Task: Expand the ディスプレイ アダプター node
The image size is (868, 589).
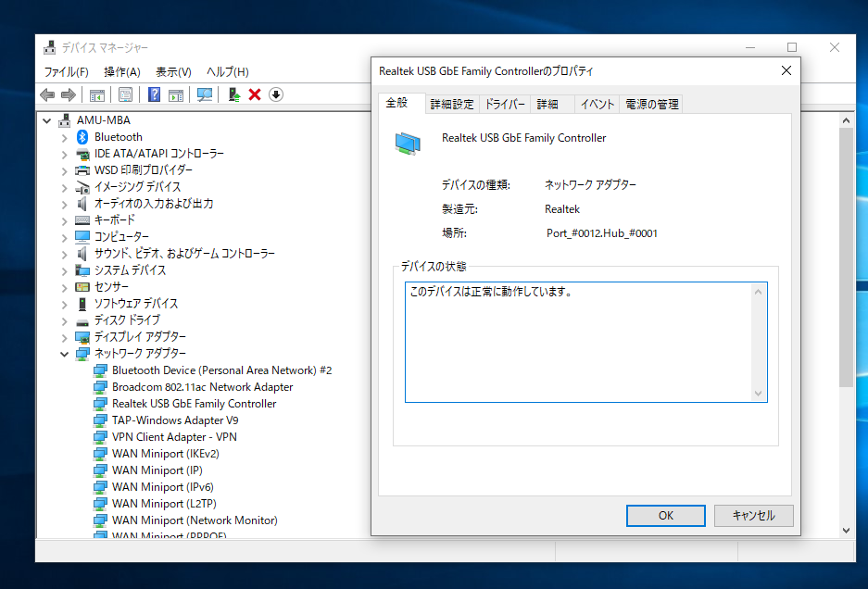Action: [x=64, y=337]
